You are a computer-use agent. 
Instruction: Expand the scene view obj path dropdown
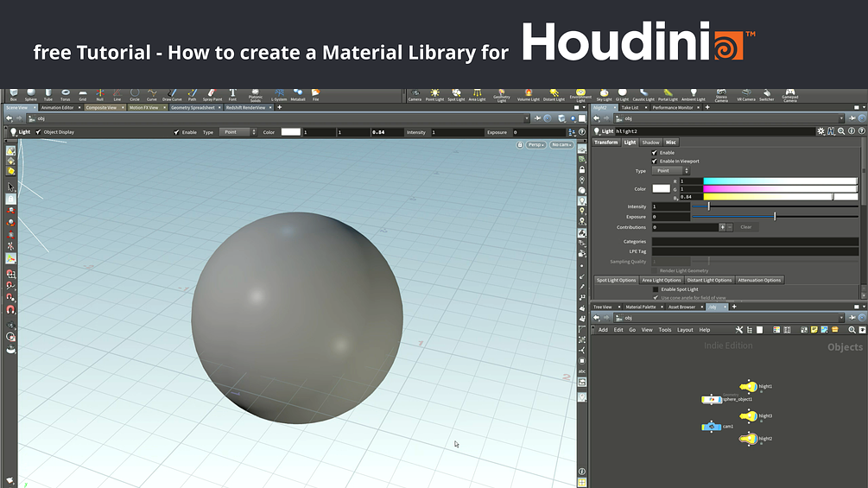click(527, 118)
